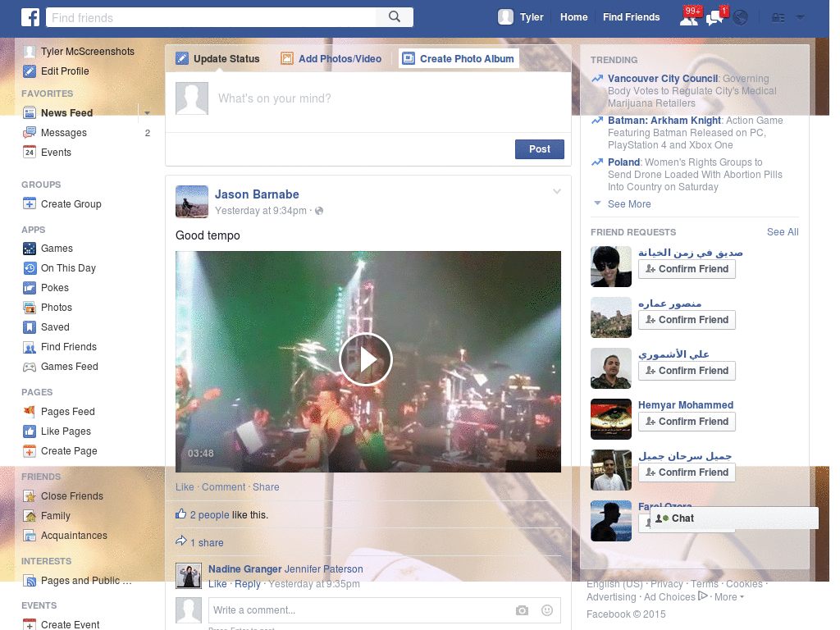Open Jason Barnabe profile link

(257, 194)
